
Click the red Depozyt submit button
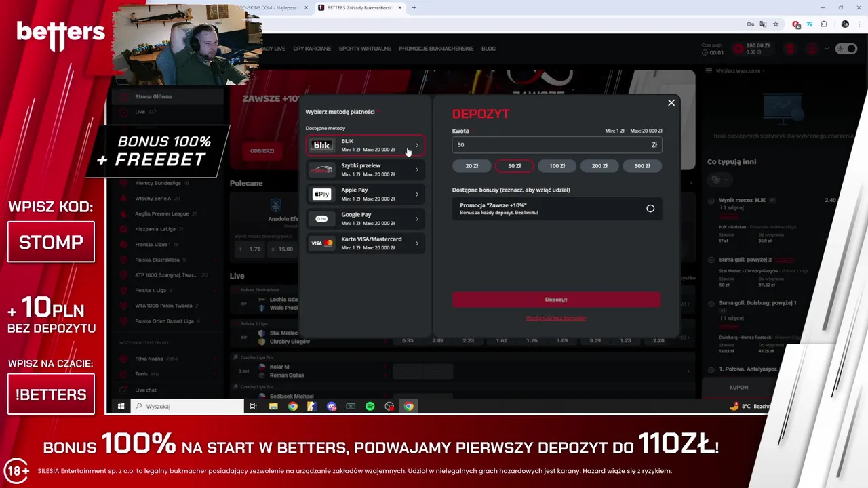[556, 300]
